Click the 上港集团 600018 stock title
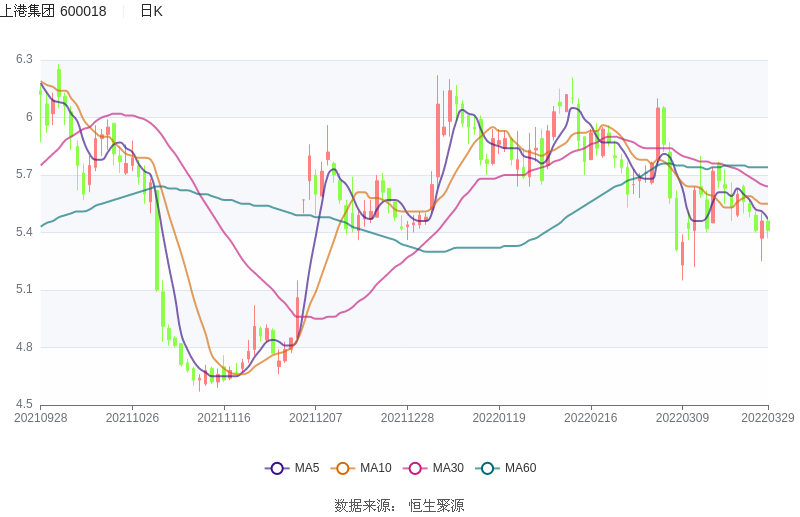This screenshot has height=517, width=800. pyautogui.click(x=53, y=11)
